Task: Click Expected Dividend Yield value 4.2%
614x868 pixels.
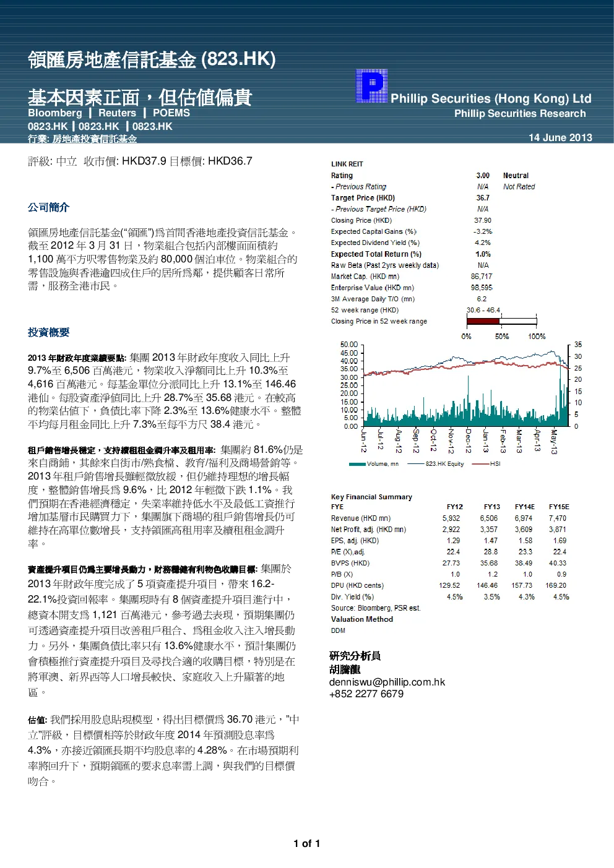Action: pyautogui.click(x=483, y=243)
